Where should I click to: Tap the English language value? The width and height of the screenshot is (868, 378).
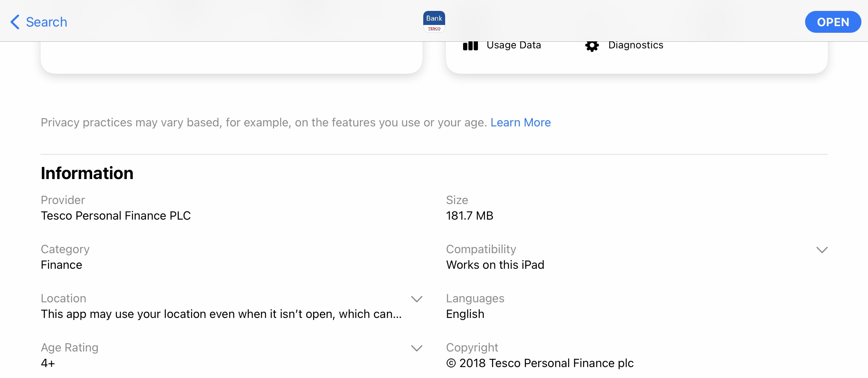[465, 314]
